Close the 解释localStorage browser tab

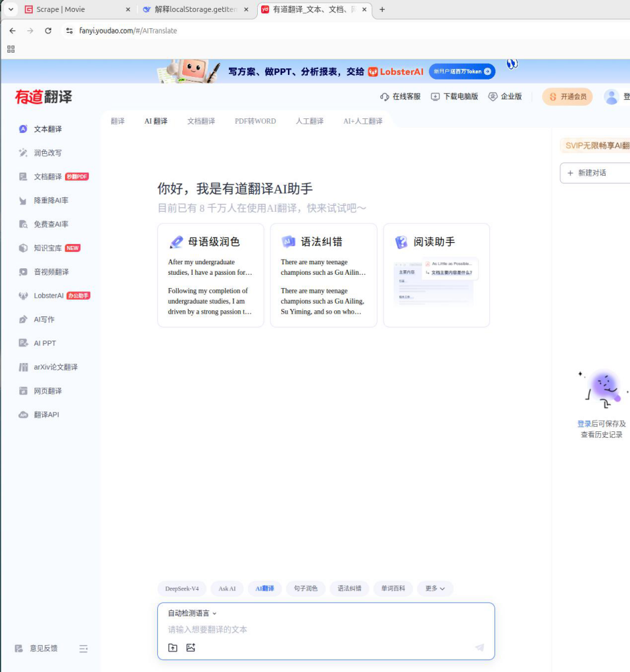[246, 9]
